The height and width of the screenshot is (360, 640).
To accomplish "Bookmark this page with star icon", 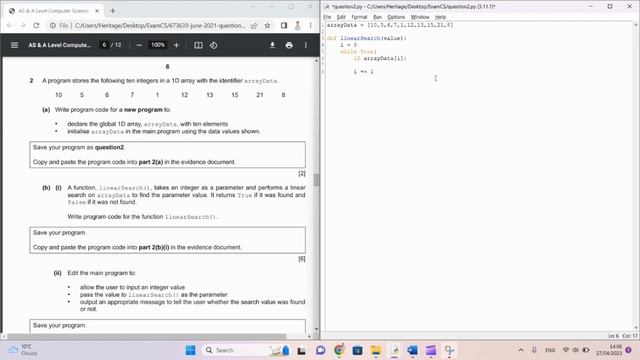I will (x=267, y=25).
